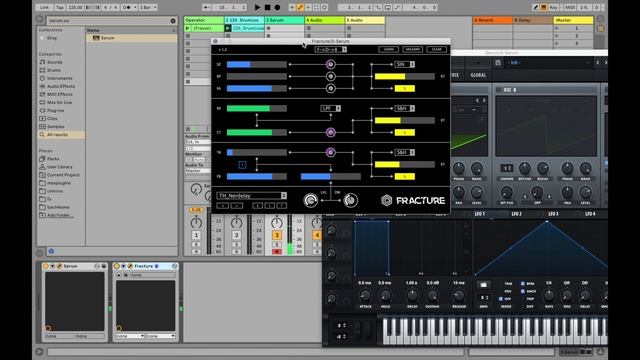Toggle the Key map mode button

click(553, 7)
